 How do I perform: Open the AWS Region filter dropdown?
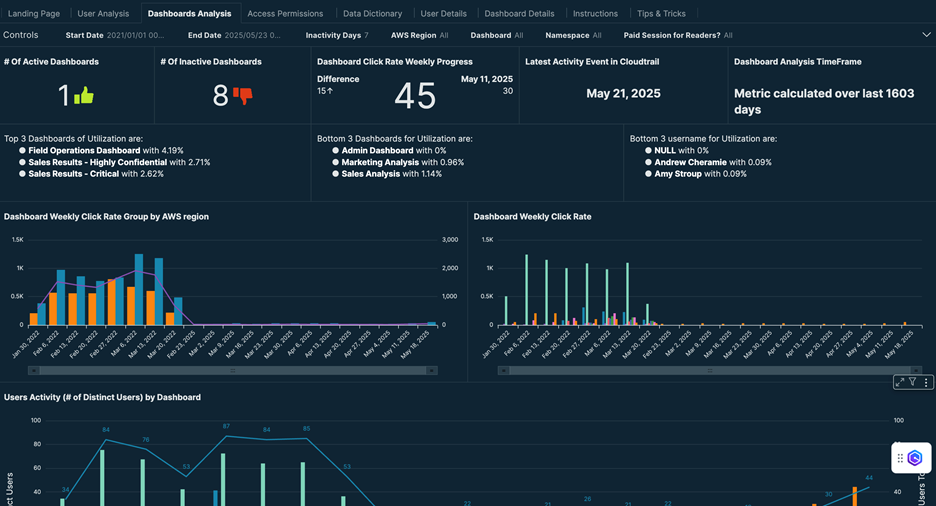pyautogui.click(x=420, y=35)
